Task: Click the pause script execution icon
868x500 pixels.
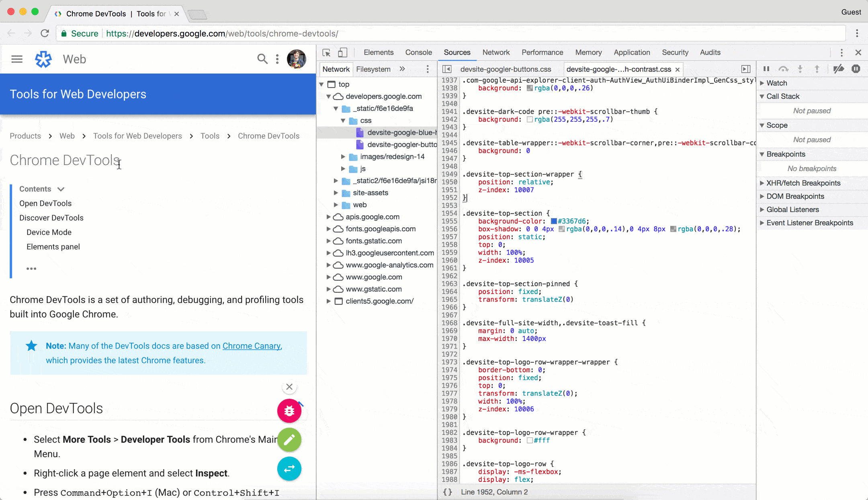Action: pos(766,69)
